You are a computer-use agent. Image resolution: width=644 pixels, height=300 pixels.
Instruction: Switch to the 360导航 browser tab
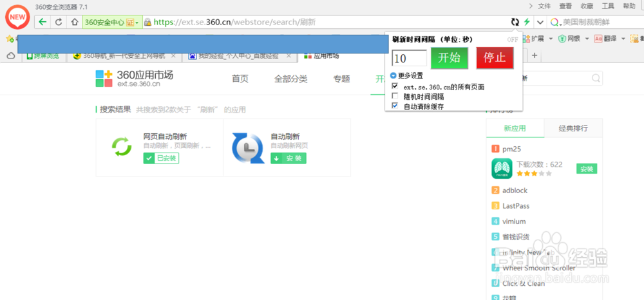[126, 56]
